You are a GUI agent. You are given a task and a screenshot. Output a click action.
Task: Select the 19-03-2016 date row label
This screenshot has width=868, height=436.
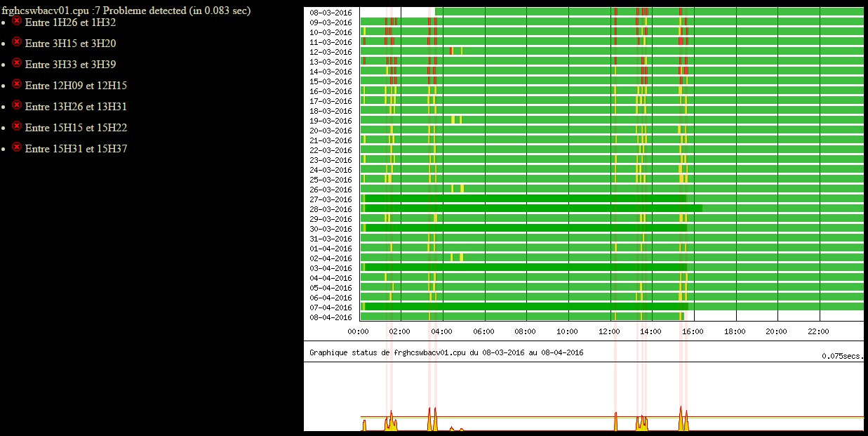coord(331,121)
